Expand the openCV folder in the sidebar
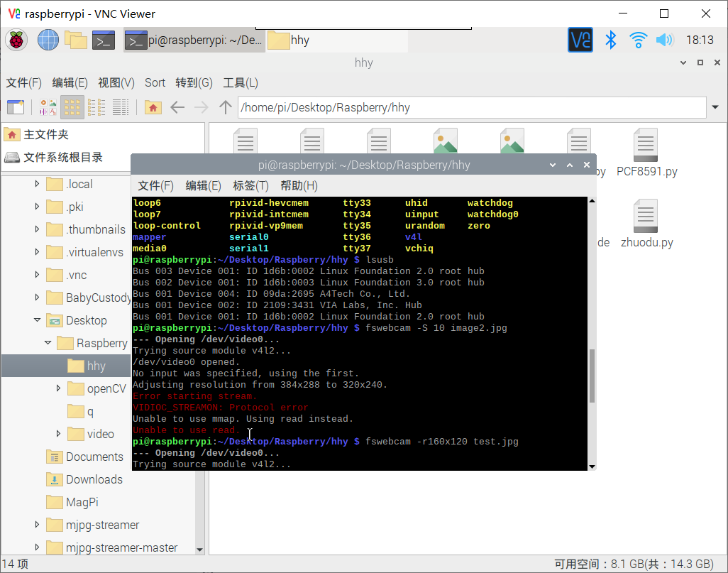728x573 pixels. pos(60,388)
